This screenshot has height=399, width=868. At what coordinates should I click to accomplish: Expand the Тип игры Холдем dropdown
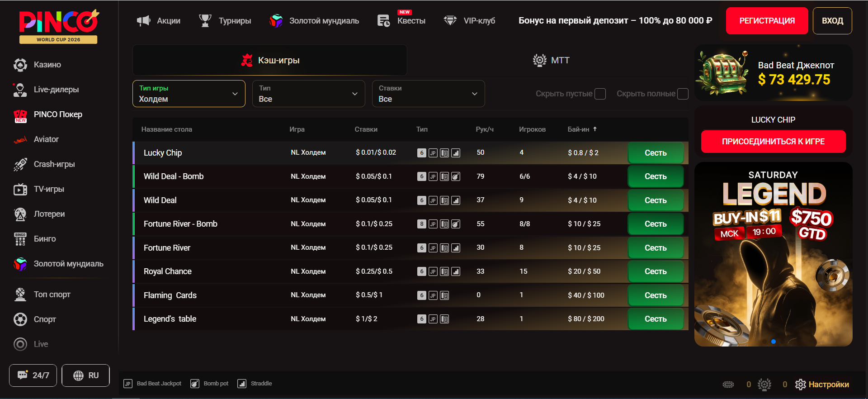189,94
